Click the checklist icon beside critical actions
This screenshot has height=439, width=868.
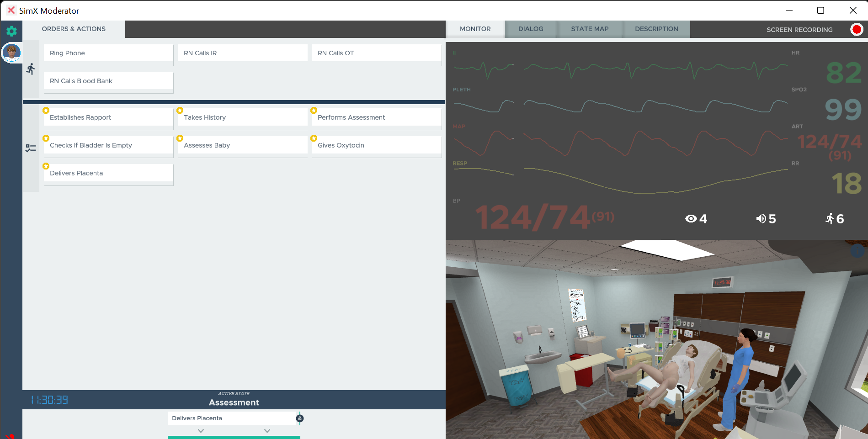(x=31, y=148)
